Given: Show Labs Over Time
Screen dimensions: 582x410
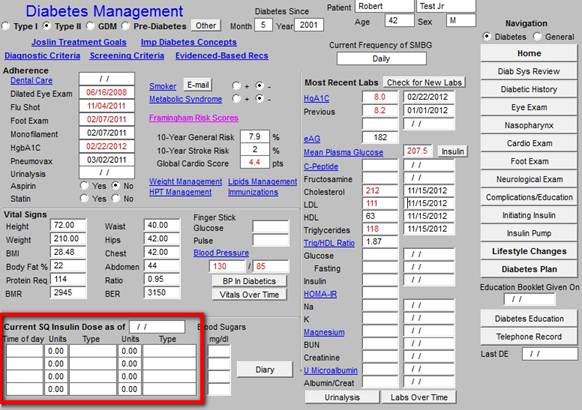Looking at the screenshot, I should [x=419, y=397].
